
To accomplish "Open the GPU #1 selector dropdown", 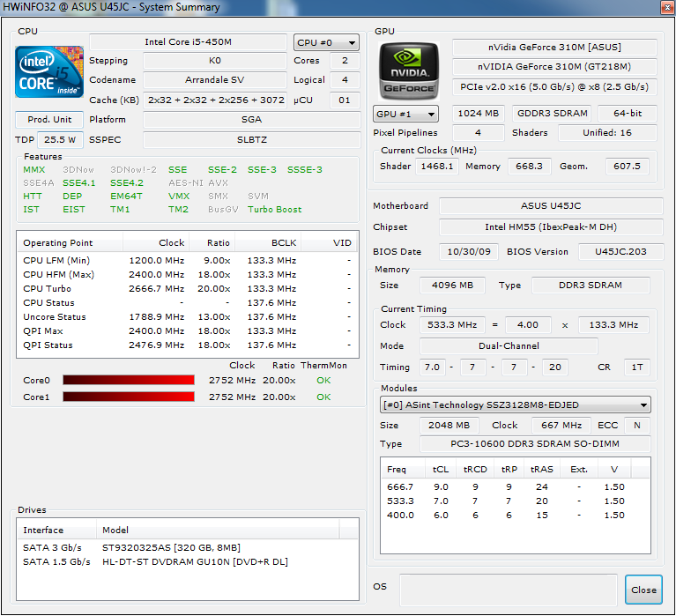I will pyautogui.click(x=405, y=114).
